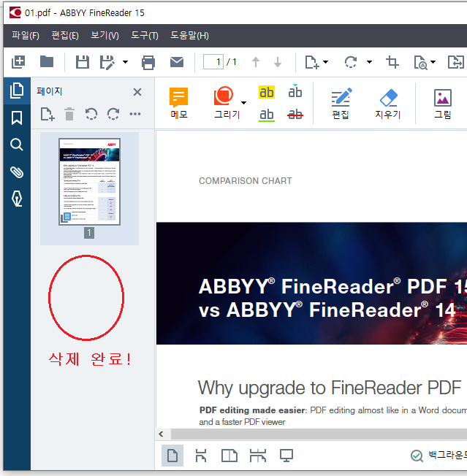The height and width of the screenshot is (476, 467).
Task: Rotate page right in 페이지 panel
Action: [x=113, y=114]
